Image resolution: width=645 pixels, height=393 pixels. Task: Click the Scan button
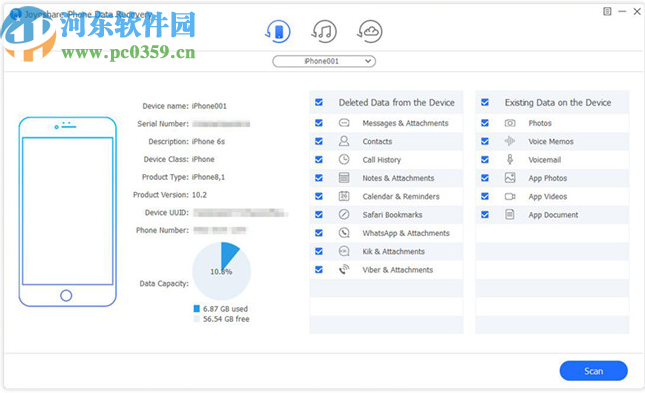[x=593, y=371]
